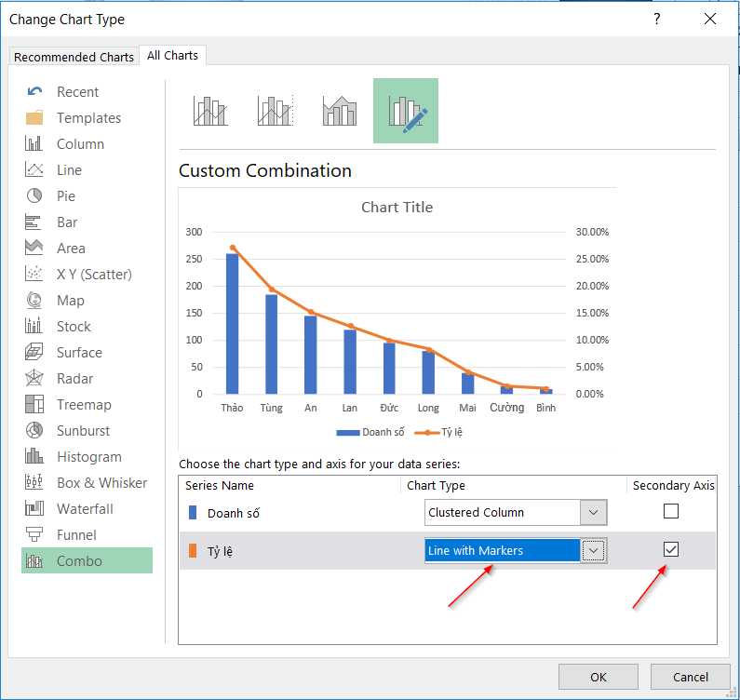Screen dimensions: 740x700
Task: Select the Tỷ lệ series row name
Action: [220, 551]
